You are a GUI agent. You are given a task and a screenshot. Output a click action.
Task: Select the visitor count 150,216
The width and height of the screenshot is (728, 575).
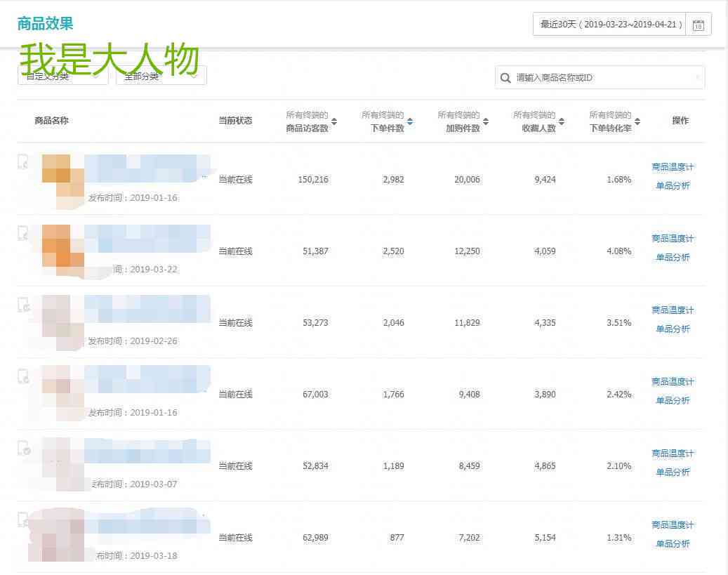coord(313,179)
